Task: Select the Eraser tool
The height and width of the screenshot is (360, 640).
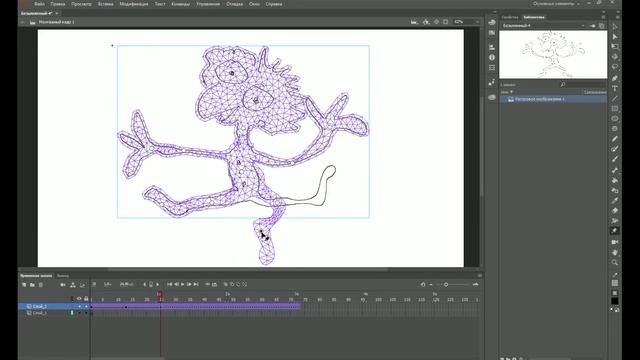Action: tap(615, 211)
